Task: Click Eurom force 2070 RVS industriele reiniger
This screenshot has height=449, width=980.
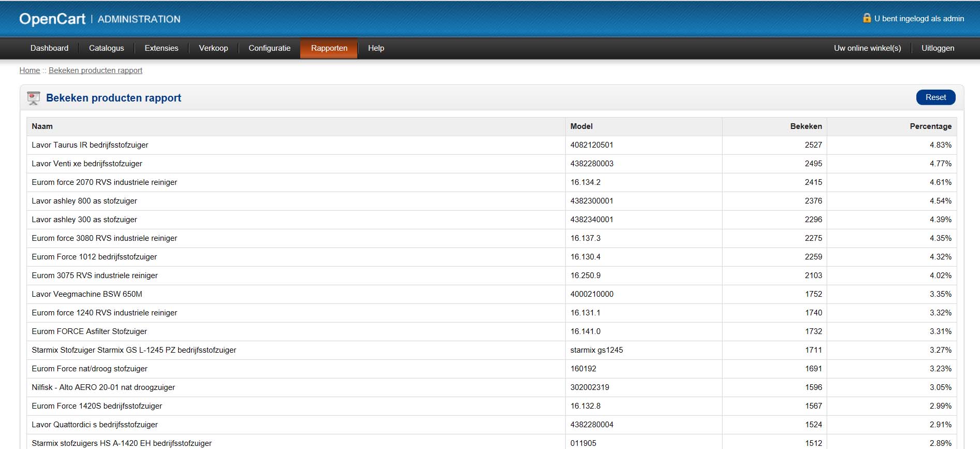Action: coord(104,182)
